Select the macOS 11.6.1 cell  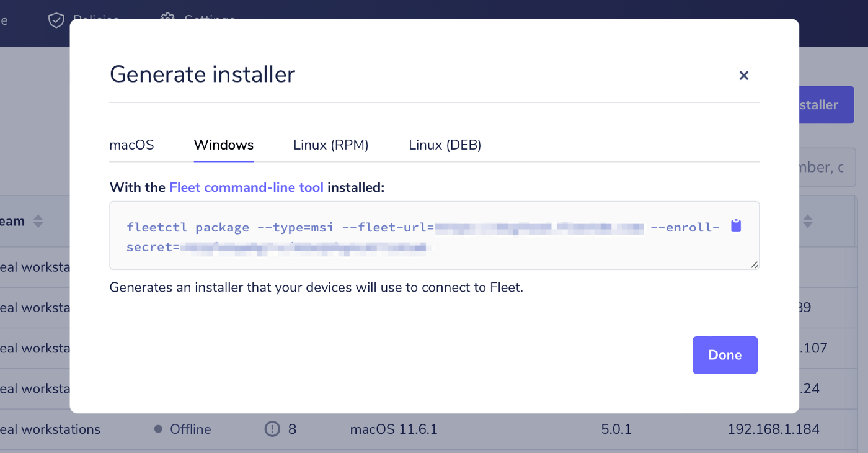(394, 429)
